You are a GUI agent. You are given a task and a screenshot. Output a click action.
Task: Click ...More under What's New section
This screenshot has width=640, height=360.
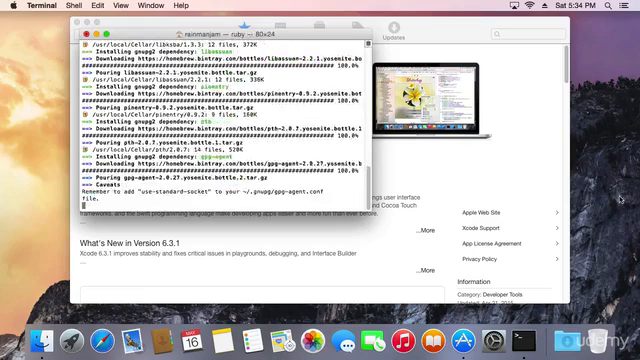click(425, 271)
